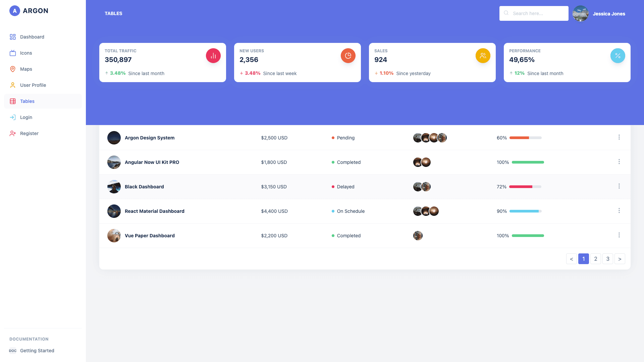Go to page 2 of the table
Image resolution: width=644 pixels, height=362 pixels.
tap(596, 259)
